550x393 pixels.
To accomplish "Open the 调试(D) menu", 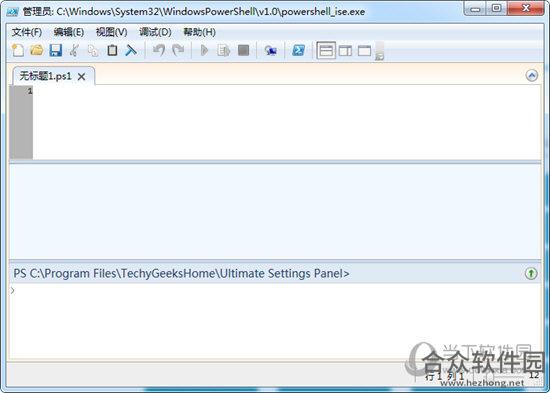I will tap(155, 32).
